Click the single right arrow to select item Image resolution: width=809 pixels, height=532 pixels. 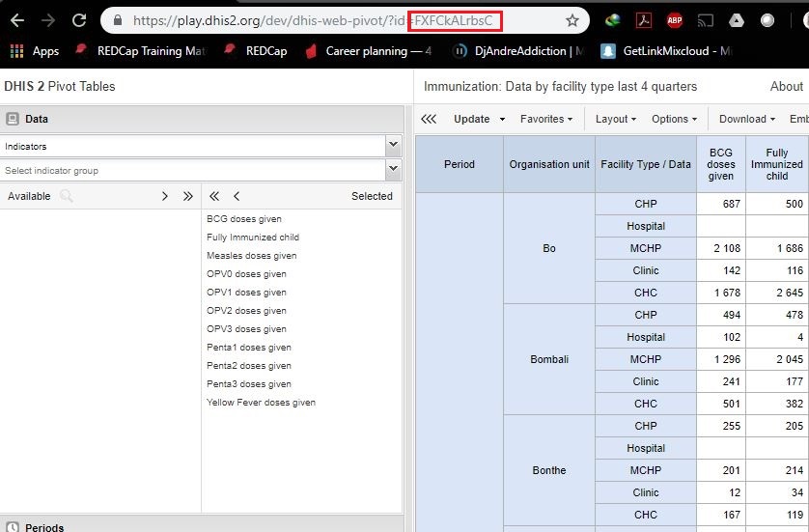165,196
